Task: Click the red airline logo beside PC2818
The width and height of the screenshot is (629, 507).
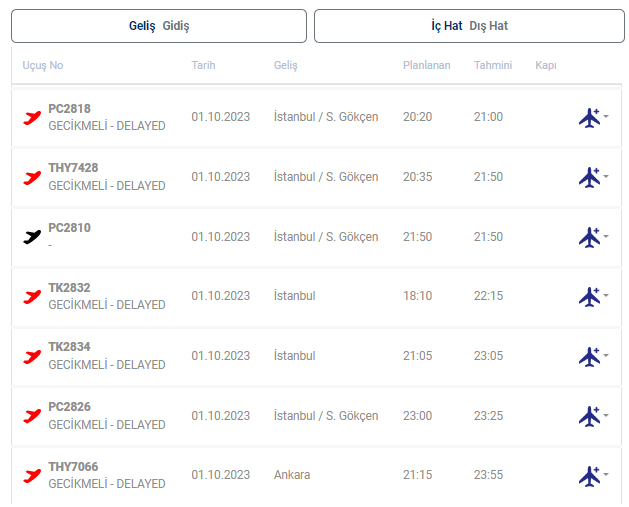Action: [32, 117]
